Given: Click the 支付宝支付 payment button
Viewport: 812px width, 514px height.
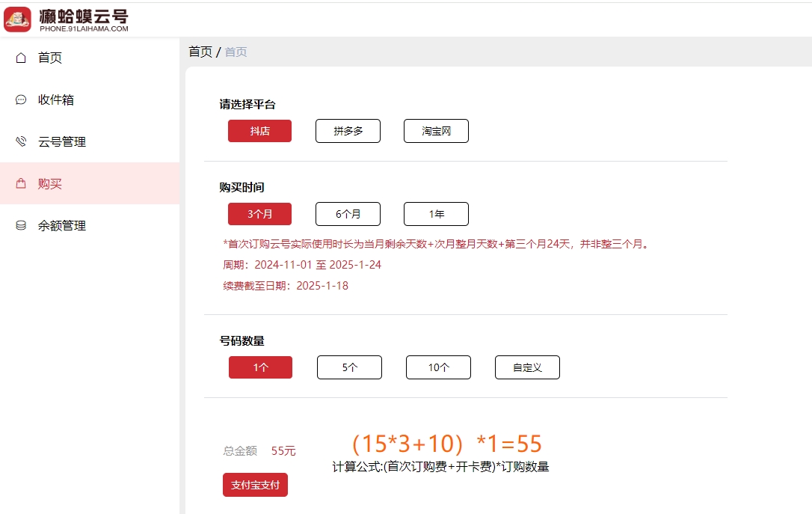Looking at the screenshot, I should tap(255, 485).
